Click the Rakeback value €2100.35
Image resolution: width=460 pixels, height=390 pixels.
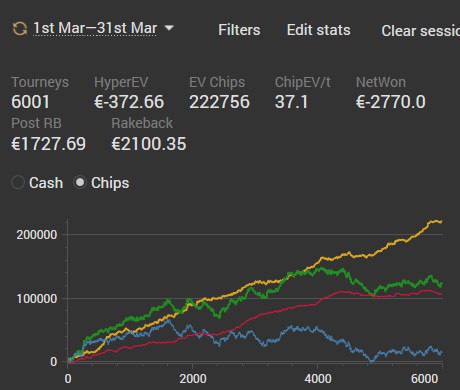149,144
